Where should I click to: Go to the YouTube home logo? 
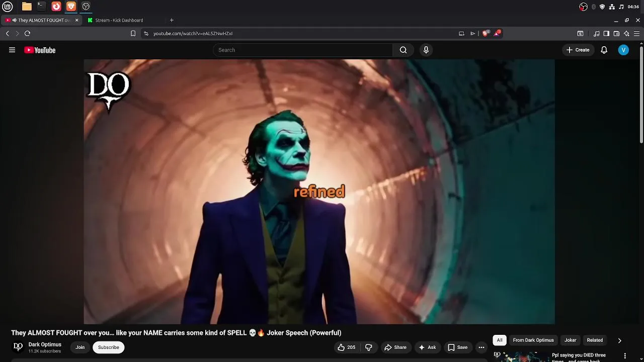point(40,50)
